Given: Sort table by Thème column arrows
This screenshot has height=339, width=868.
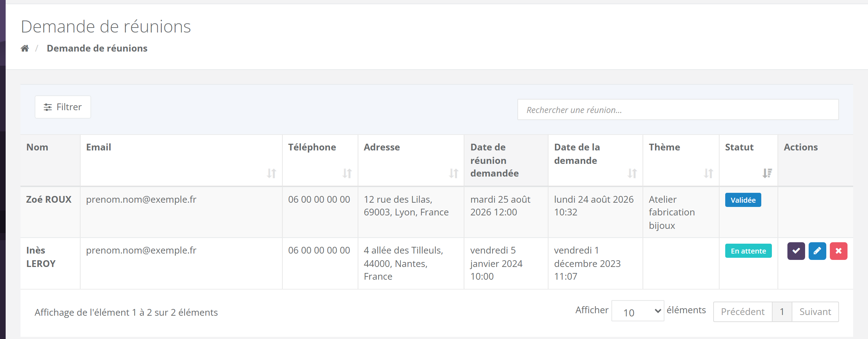Looking at the screenshot, I should (709, 173).
